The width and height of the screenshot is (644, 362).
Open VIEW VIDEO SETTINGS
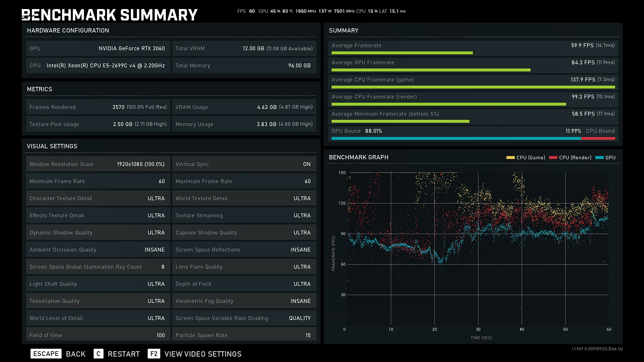point(203,354)
